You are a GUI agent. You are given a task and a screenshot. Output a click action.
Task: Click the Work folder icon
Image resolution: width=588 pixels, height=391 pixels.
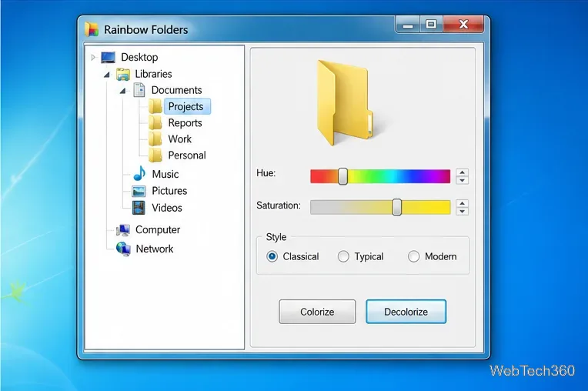pyautogui.click(x=155, y=139)
